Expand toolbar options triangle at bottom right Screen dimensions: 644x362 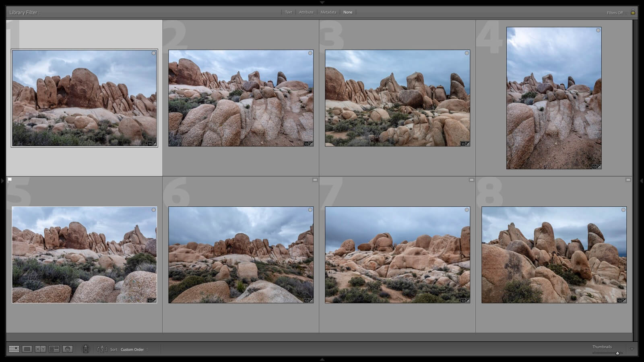[x=632, y=349]
